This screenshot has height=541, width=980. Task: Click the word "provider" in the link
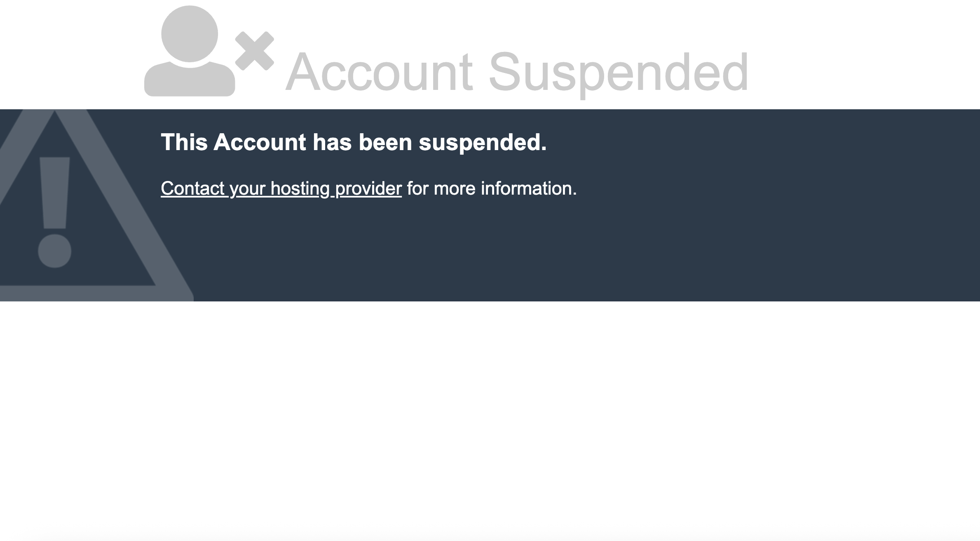tap(368, 188)
